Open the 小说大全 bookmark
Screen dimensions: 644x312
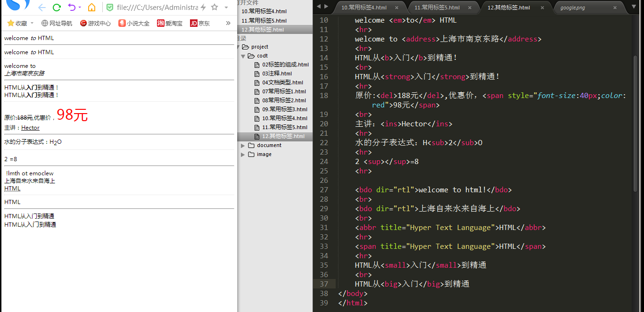134,23
